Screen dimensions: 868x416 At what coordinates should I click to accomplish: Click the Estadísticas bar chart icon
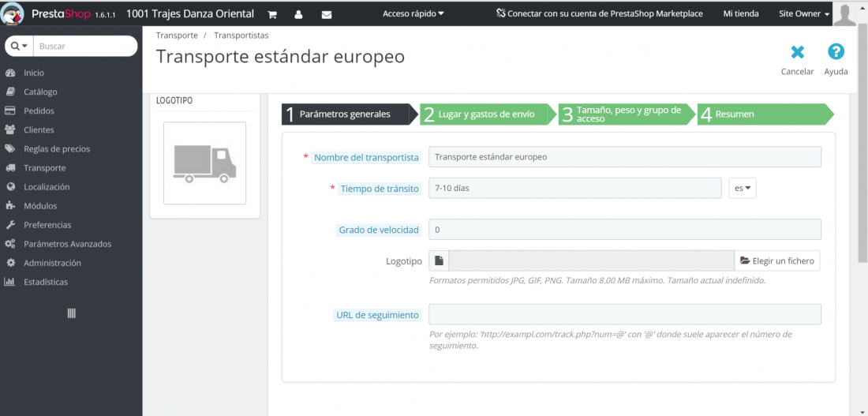coord(9,282)
